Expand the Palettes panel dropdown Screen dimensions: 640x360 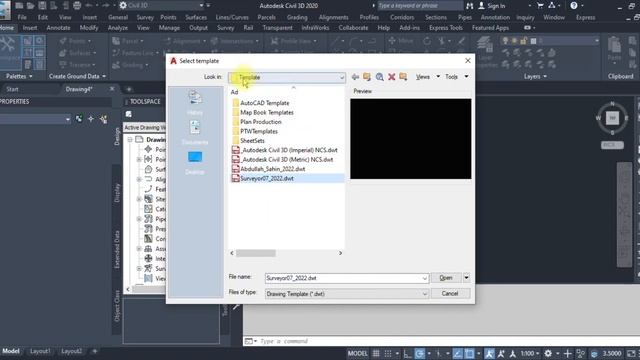pyautogui.click(x=19, y=76)
